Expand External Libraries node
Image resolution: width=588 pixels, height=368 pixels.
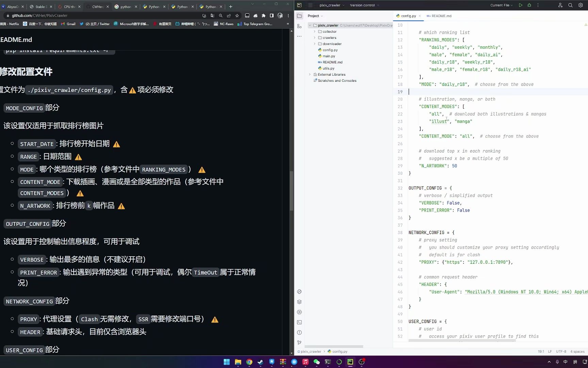point(310,75)
